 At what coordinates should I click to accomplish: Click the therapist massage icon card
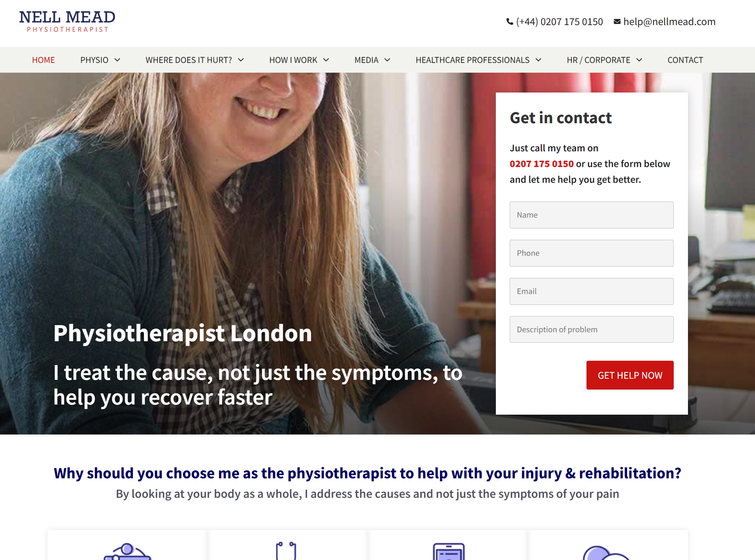pos(127,545)
